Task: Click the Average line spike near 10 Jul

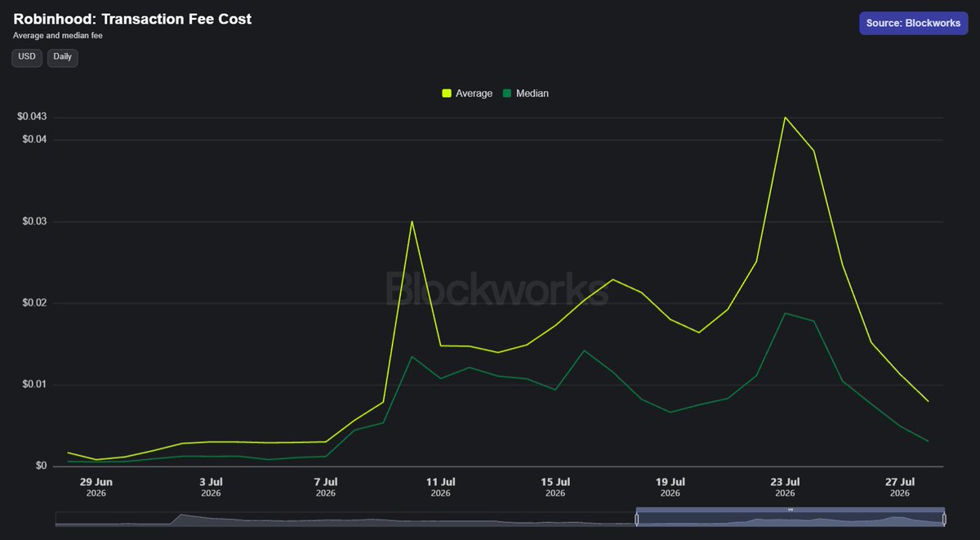Action: (412, 221)
